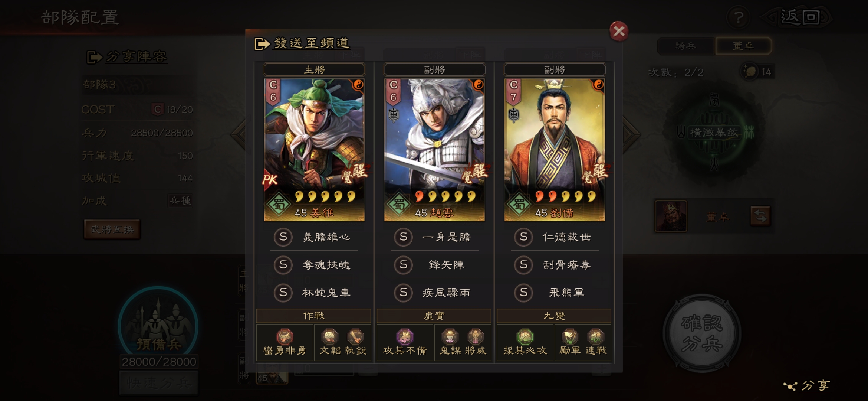The image size is (868, 401).
Task: Select the 勵軍 trait icon
Action: pos(570,337)
